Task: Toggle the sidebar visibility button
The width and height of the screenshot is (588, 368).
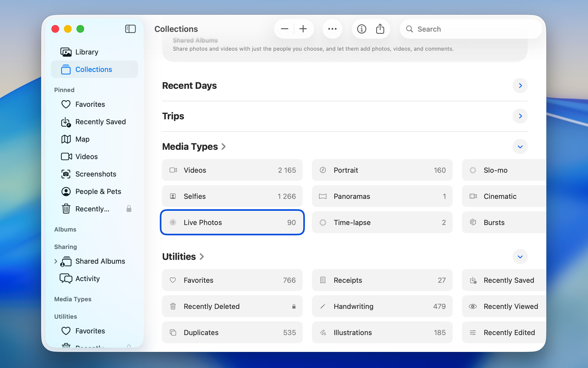Action: click(x=130, y=29)
